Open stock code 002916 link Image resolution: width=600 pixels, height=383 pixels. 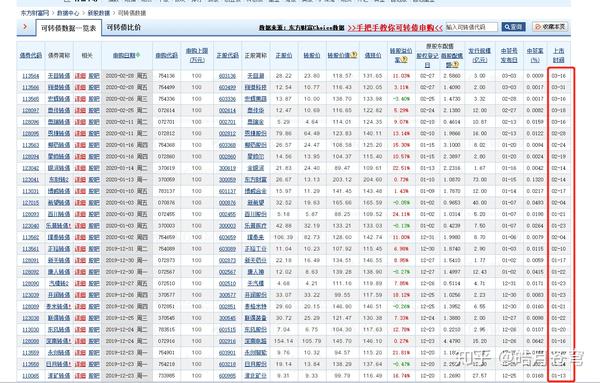tap(227, 341)
